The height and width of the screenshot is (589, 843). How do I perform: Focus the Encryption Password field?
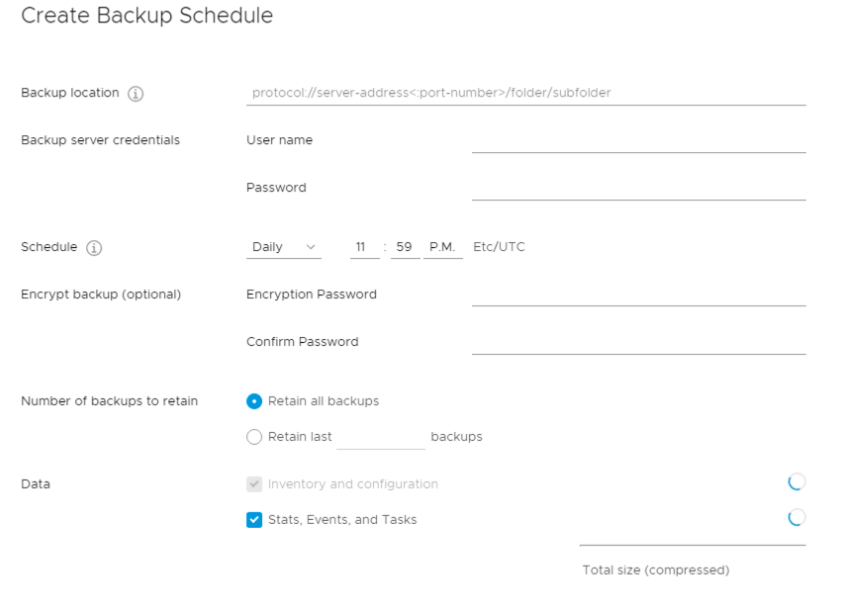pos(638,294)
